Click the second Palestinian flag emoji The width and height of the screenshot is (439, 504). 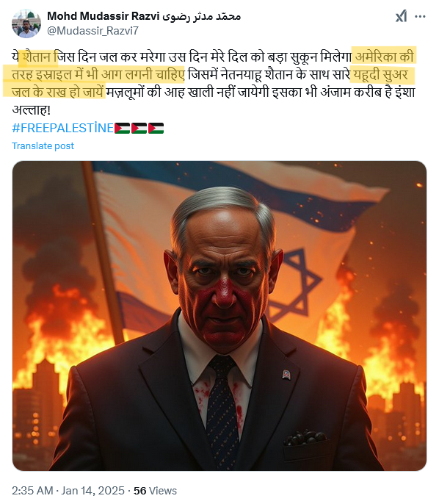[139, 128]
